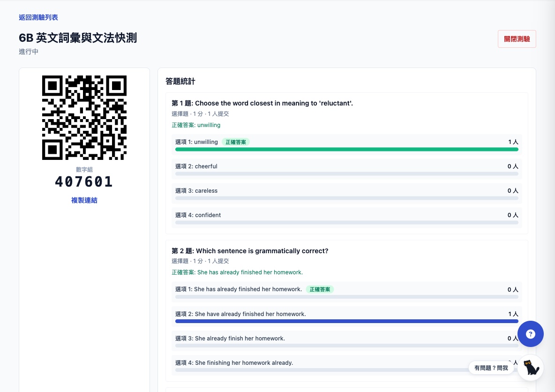
Task: Select option 選項 1: unwilling text
Action: coord(196,142)
